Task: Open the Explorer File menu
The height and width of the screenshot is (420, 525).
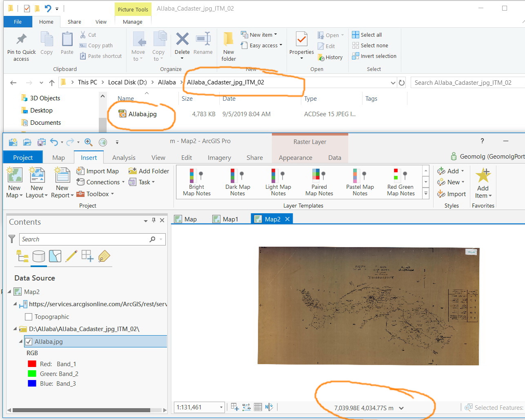Action: [x=18, y=22]
